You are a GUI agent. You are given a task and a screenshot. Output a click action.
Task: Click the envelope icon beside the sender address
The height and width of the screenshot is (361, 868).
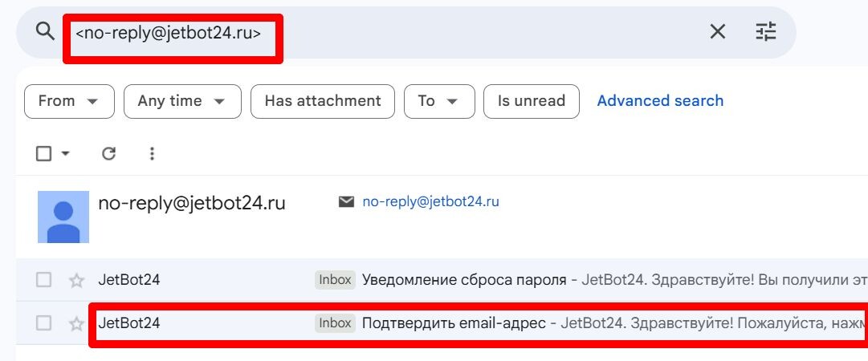click(346, 202)
